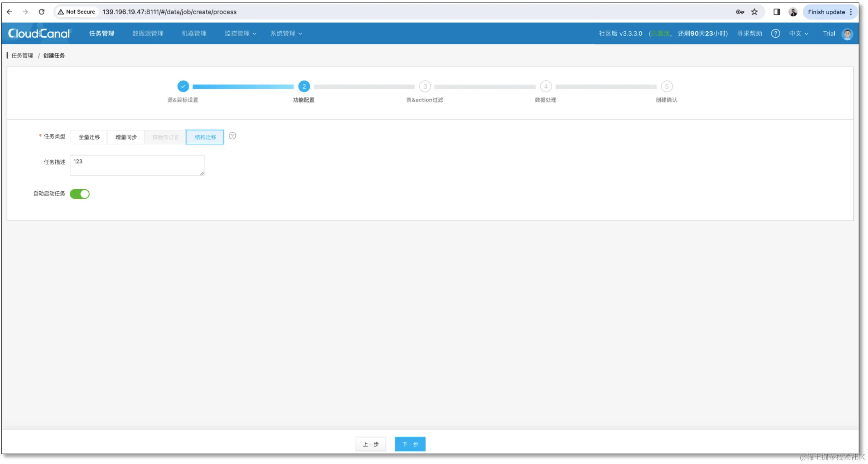Open the help question mark in top bar
The height and width of the screenshot is (464, 868).
(775, 33)
